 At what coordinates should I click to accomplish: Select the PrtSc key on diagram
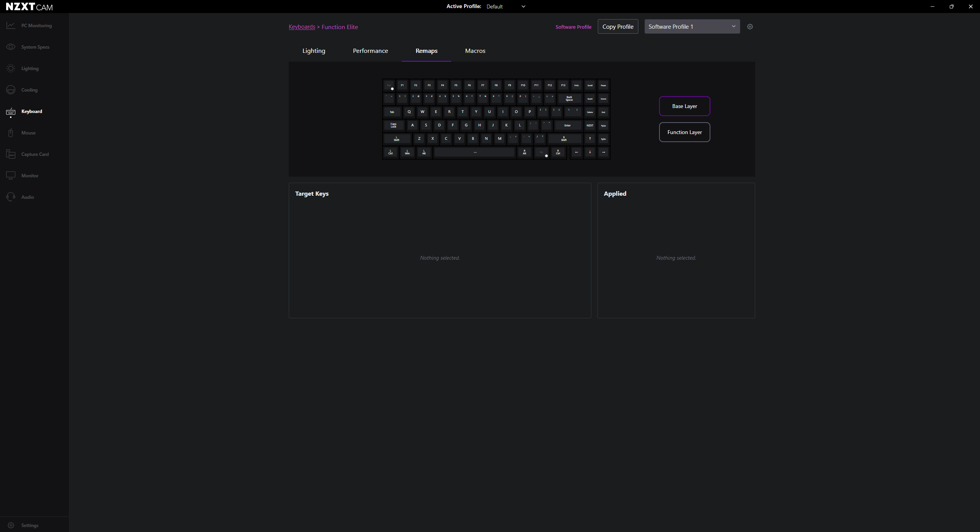tap(576, 85)
